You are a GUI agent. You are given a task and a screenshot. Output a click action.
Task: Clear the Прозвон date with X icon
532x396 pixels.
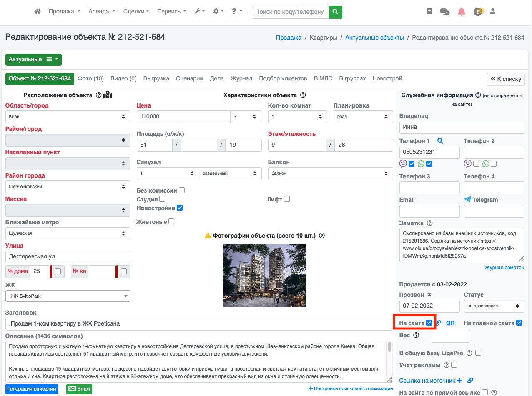(429, 295)
